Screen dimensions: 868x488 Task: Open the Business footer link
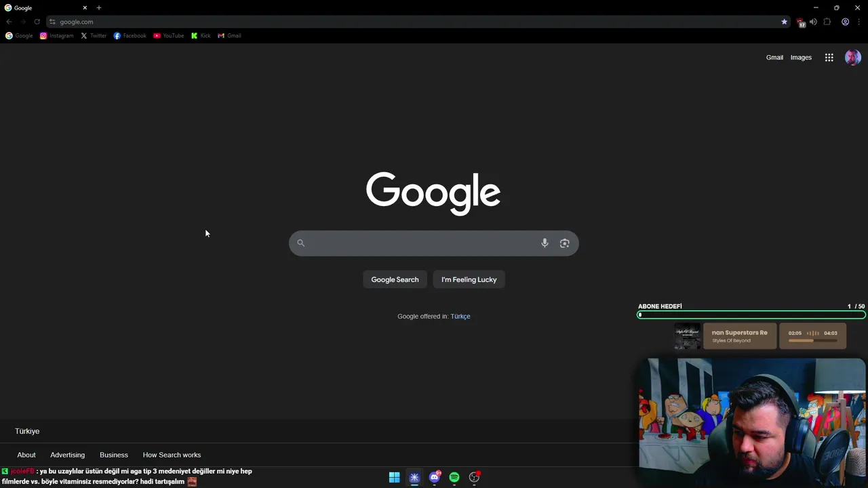point(114,455)
